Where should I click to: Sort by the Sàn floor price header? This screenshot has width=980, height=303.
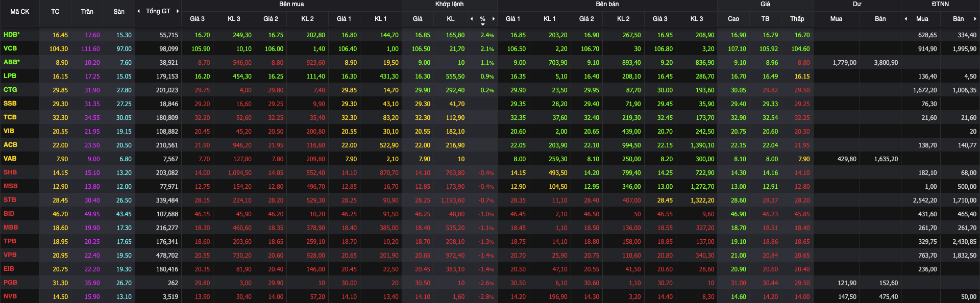click(x=119, y=12)
